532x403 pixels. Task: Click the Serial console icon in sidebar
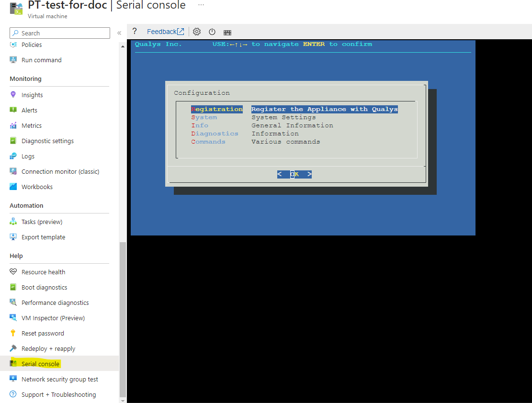pos(13,364)
